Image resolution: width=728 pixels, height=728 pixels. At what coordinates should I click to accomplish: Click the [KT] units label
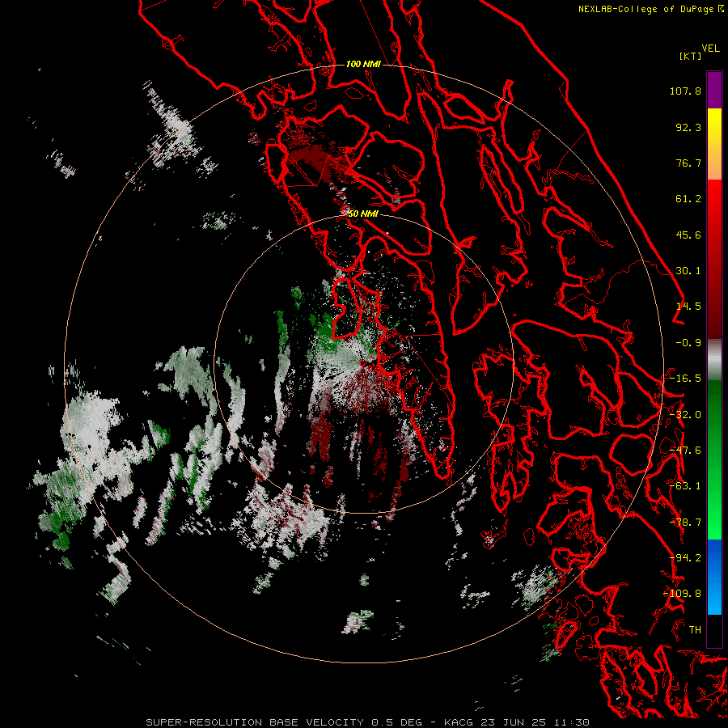pyautogui.click(x=691, y=56)
